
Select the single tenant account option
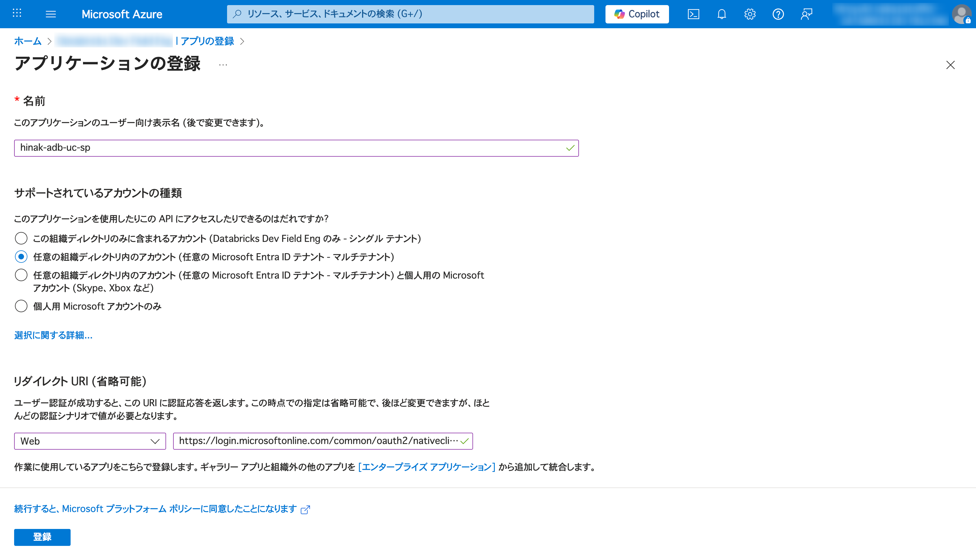[21, 239]
